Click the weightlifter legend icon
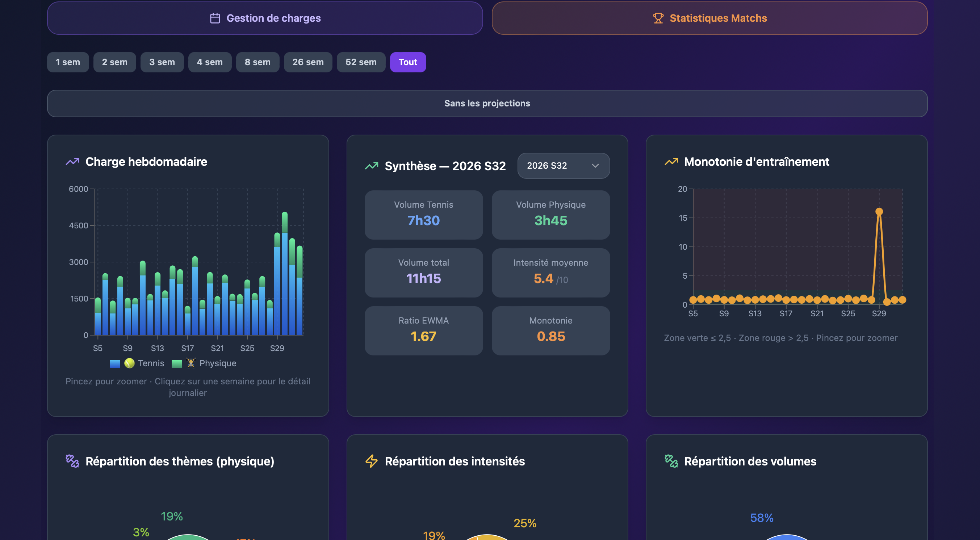980x540 pixels. click(x=191, y=363)
